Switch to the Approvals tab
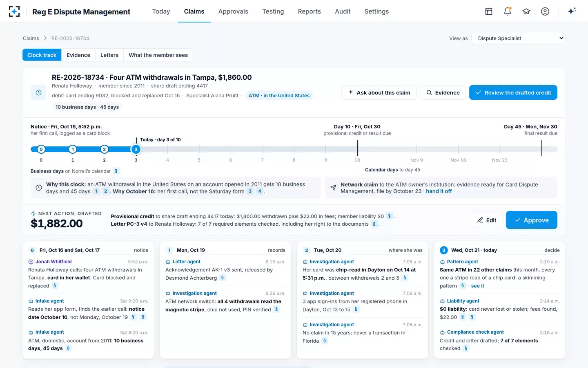588x368 pixels. pos(233,11)
